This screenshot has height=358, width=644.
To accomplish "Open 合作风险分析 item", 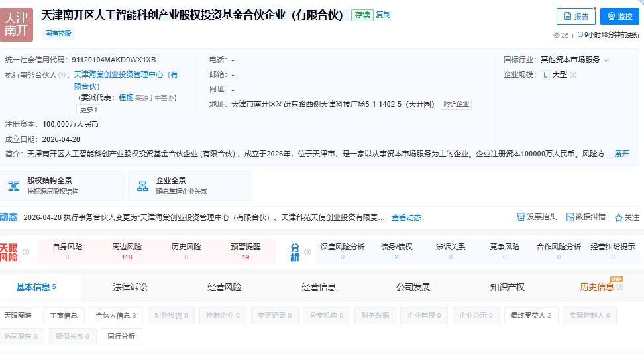I will (559, 251).
